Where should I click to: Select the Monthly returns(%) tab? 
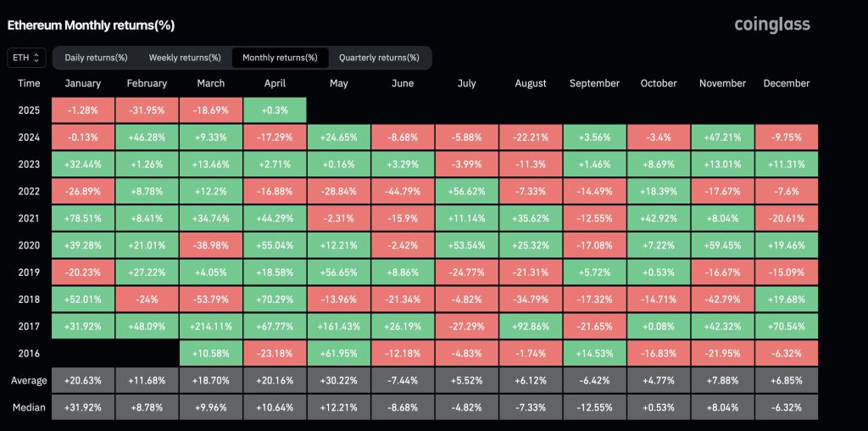280,58
